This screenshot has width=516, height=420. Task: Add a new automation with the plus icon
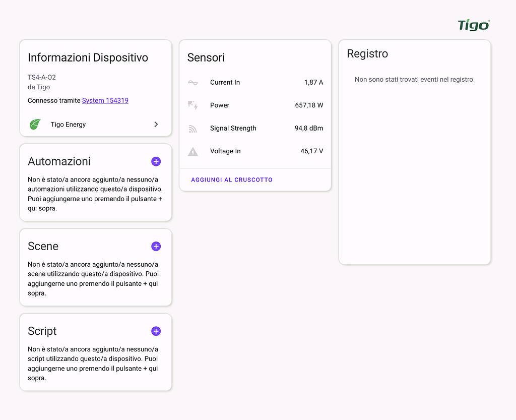tap(156, 161)
